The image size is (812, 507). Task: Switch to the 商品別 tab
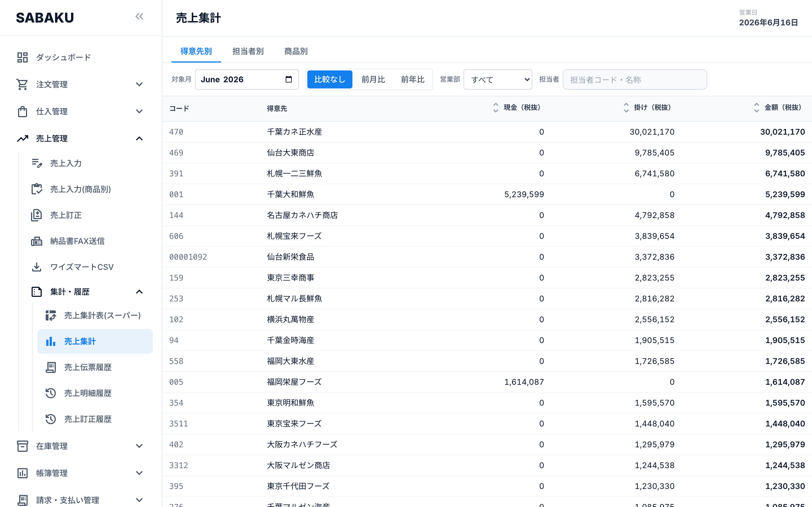click(295, 51)
